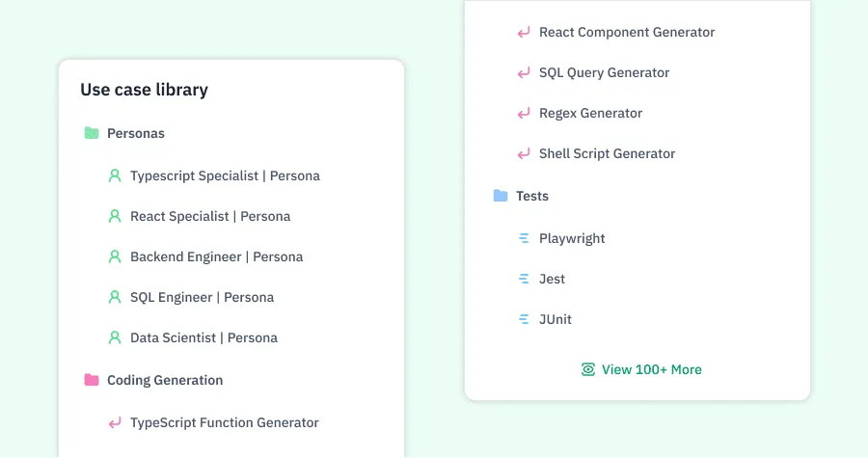
Task: Select the Shell Script Generator item
Action: coord(607,153)
